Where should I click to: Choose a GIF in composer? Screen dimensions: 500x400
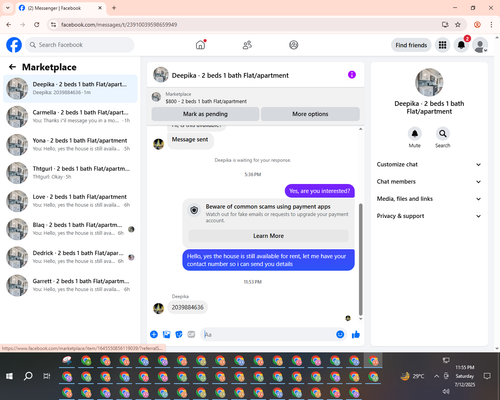[x=191, y=334]
